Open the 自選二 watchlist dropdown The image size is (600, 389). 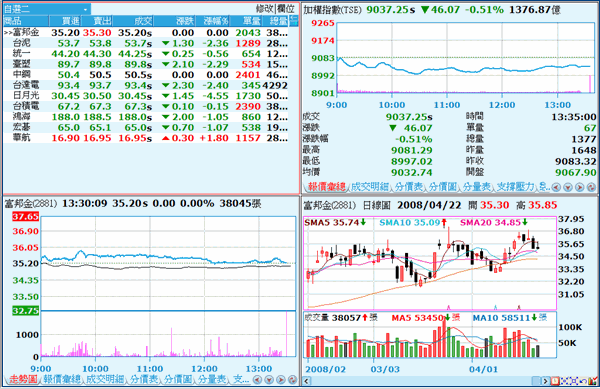47,9
